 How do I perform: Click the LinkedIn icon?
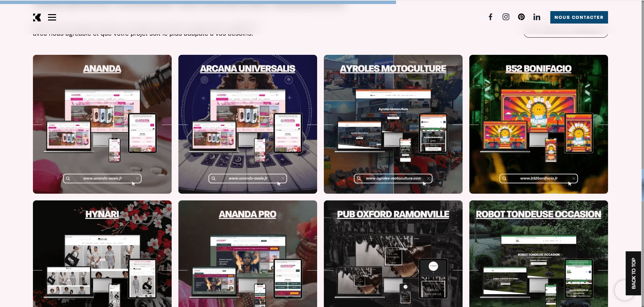(537, 17)
